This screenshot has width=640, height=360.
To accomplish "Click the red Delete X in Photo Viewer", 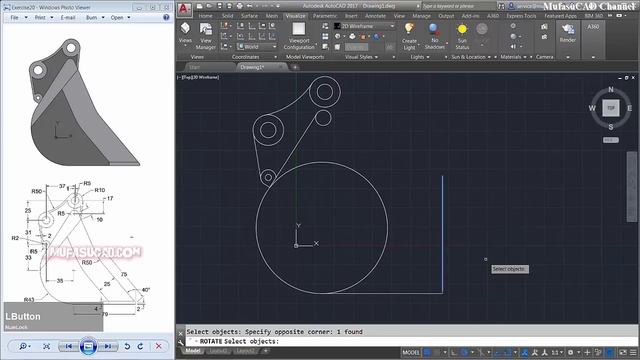I will [x=158, y=346].
